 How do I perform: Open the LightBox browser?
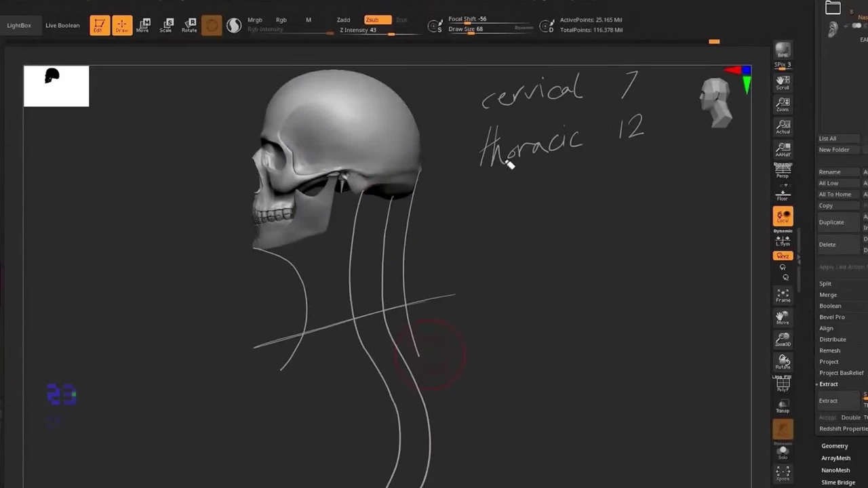click(x=19, y=26)
